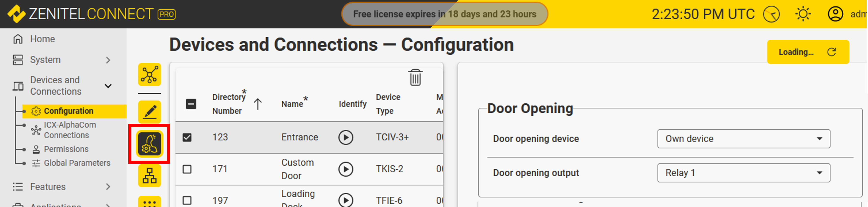Screen dimensions: 868x207
Task: Sort by Directory Number column arrow
Action: point(258,104)
